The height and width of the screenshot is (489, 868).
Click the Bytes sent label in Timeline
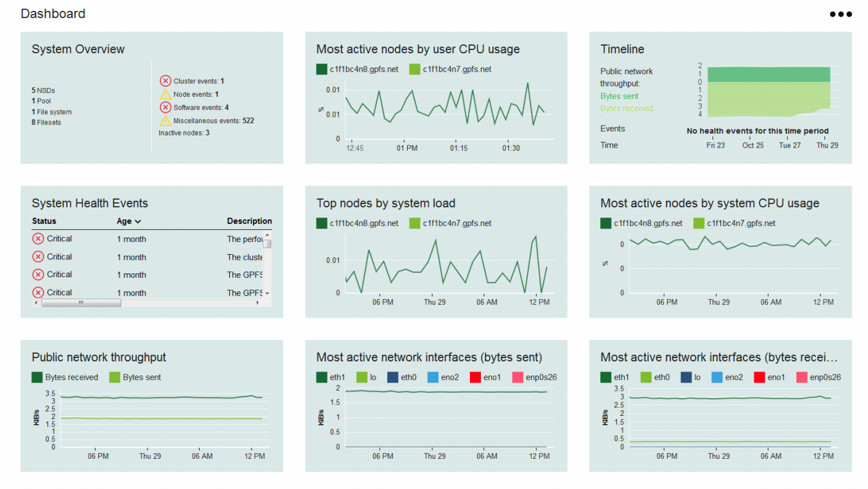click(x=619, y=96)
